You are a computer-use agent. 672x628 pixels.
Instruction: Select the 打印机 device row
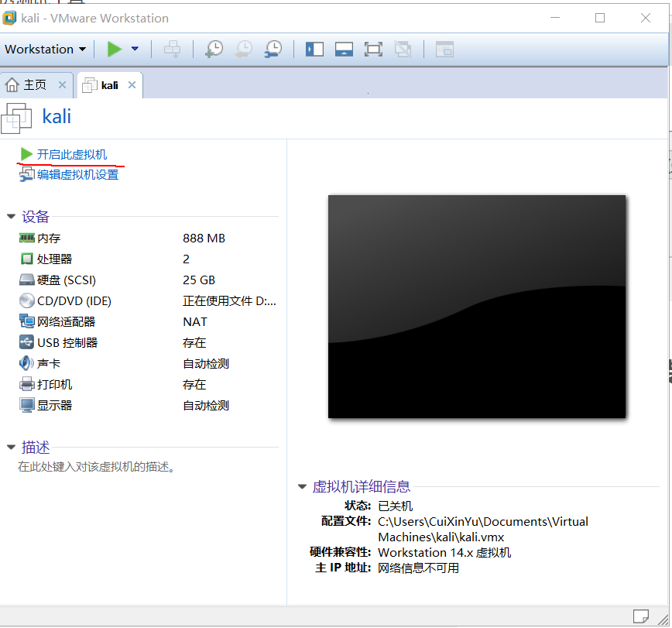click(149, 385)
